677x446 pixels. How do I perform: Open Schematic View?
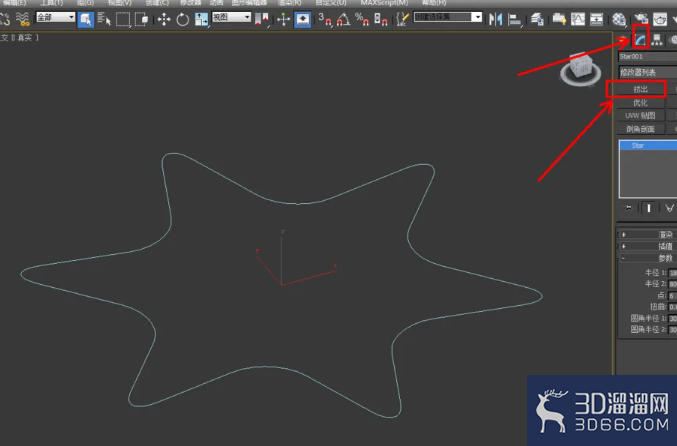click(x=596, y=19)
